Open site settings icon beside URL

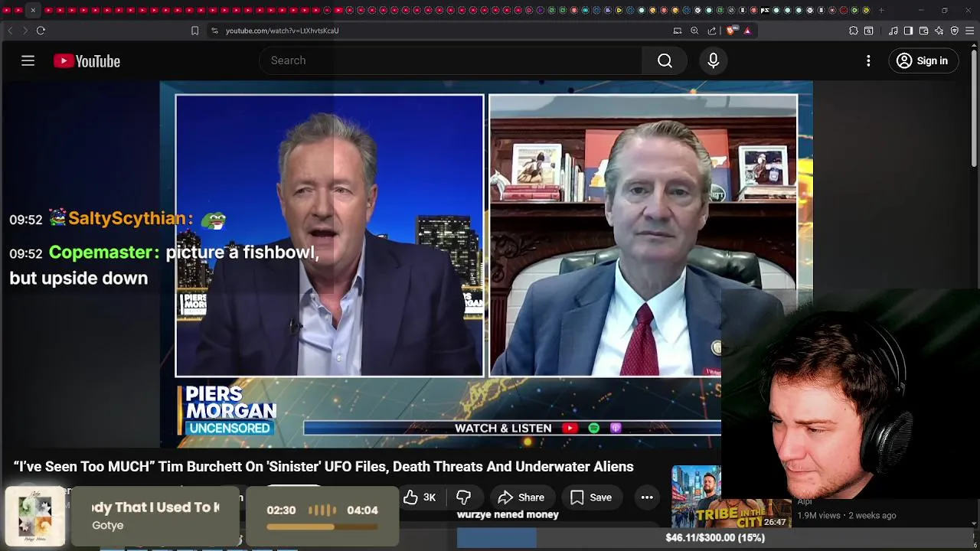(x=214, y=31)
